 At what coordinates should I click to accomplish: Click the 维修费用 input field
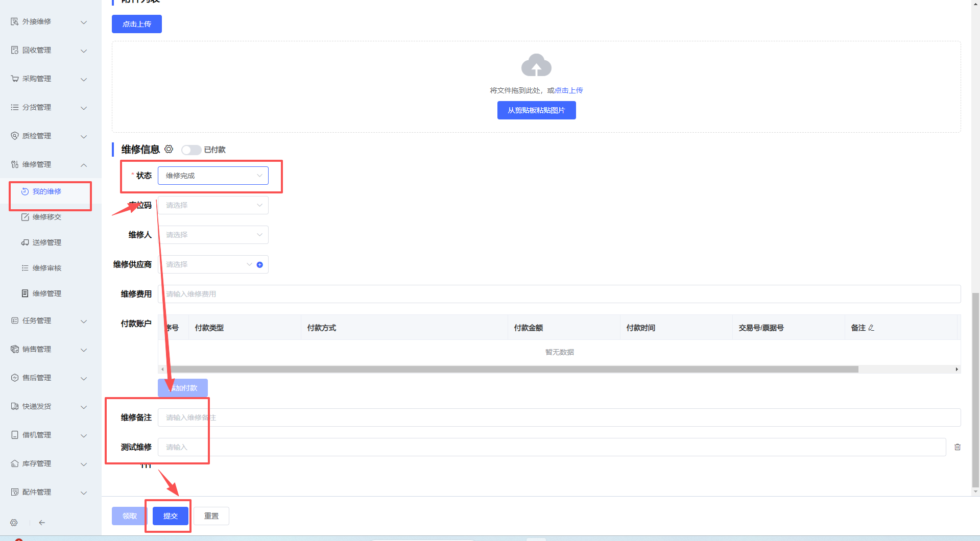pyautogui.click(x=559, y=294)
